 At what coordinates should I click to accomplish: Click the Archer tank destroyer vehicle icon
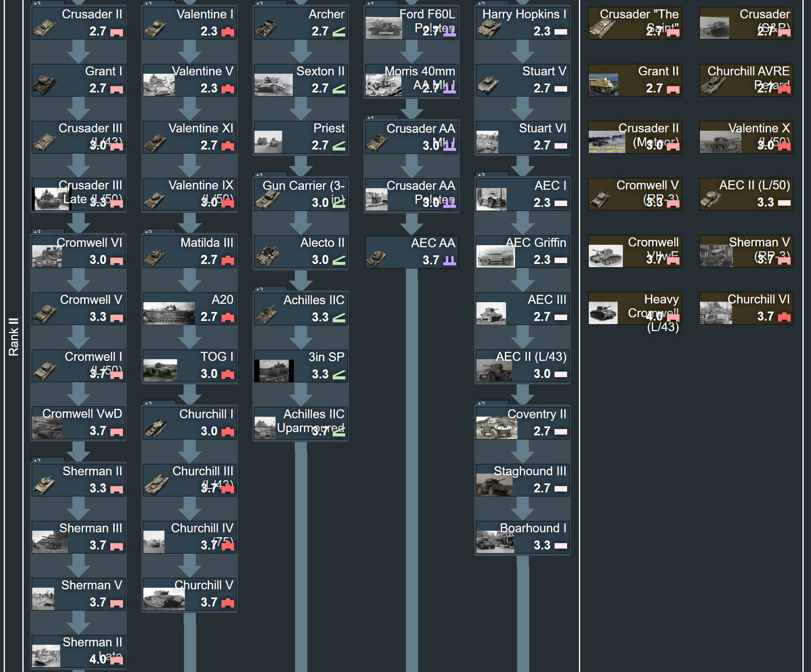(x=266, y=28)
